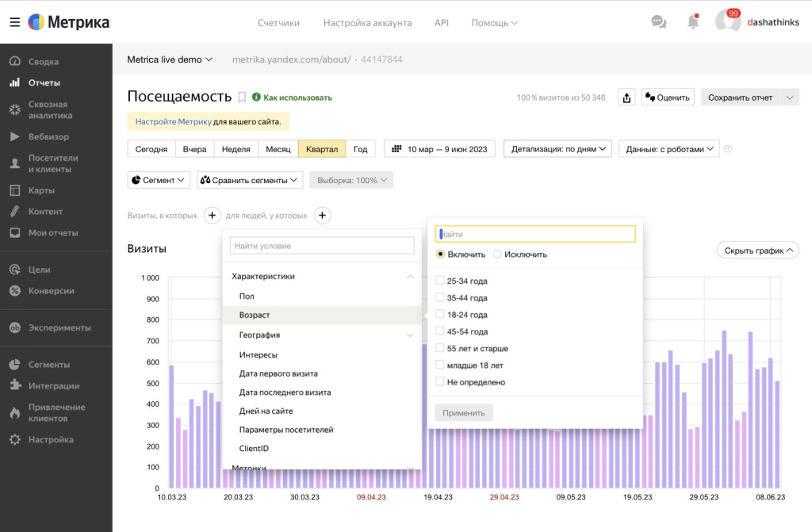Click the export report icon
812x532 pixels.
tap(626, 98)
